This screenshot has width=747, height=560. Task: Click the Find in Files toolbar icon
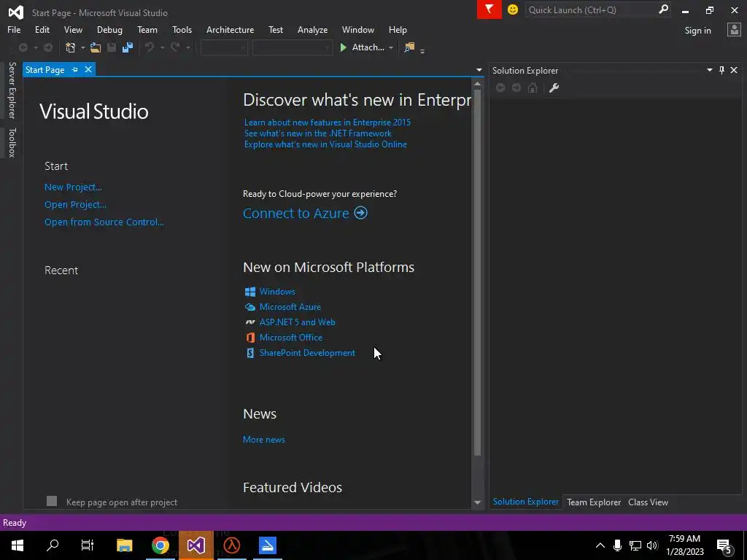[409, 47]
